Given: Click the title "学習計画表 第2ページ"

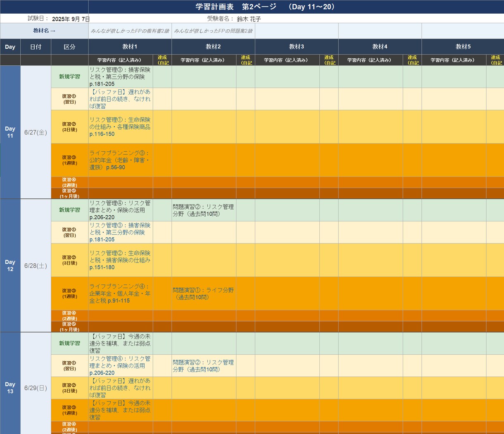Looking at the screenshot, I should point(236,7).
